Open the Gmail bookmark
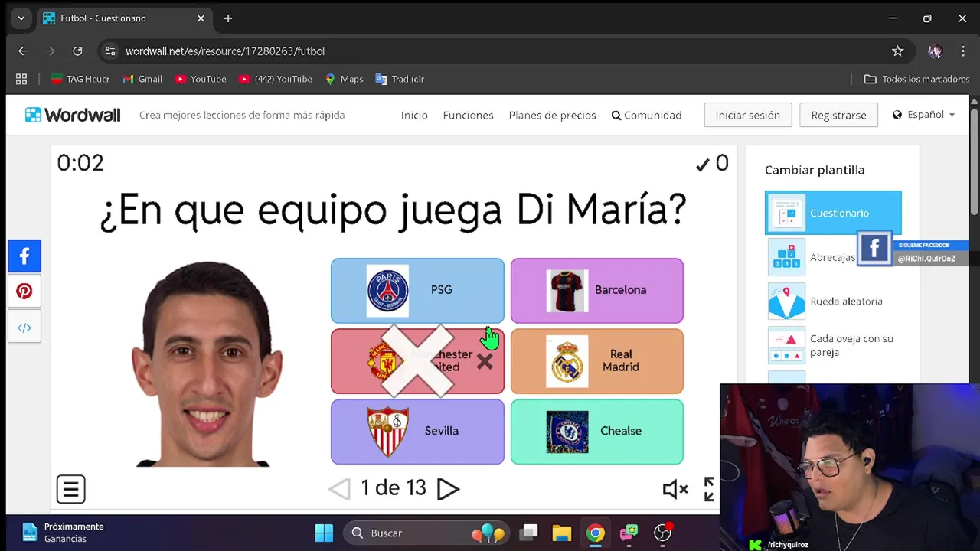 pyautogui.click(x=142, y=79)
